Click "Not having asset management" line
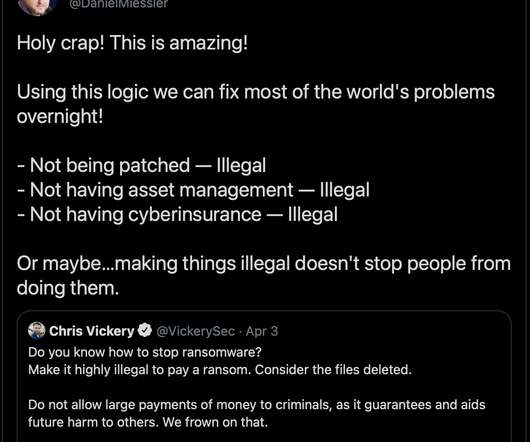 (193, 190)
